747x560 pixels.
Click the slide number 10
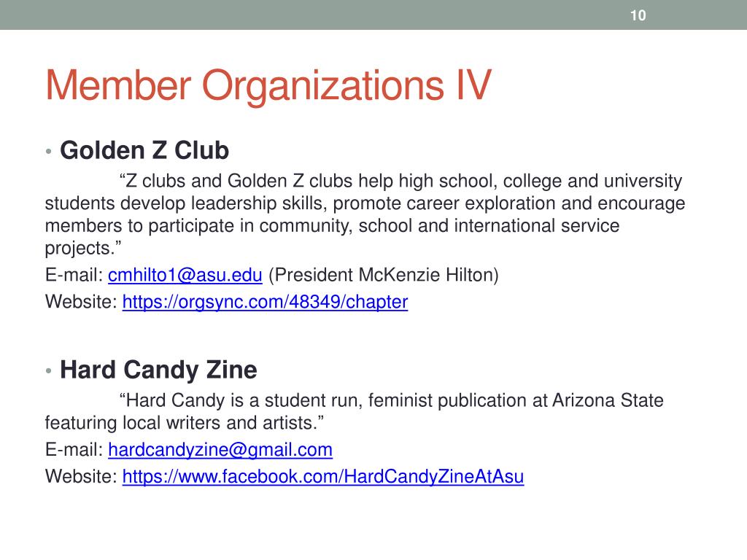[x=638, y=15]
